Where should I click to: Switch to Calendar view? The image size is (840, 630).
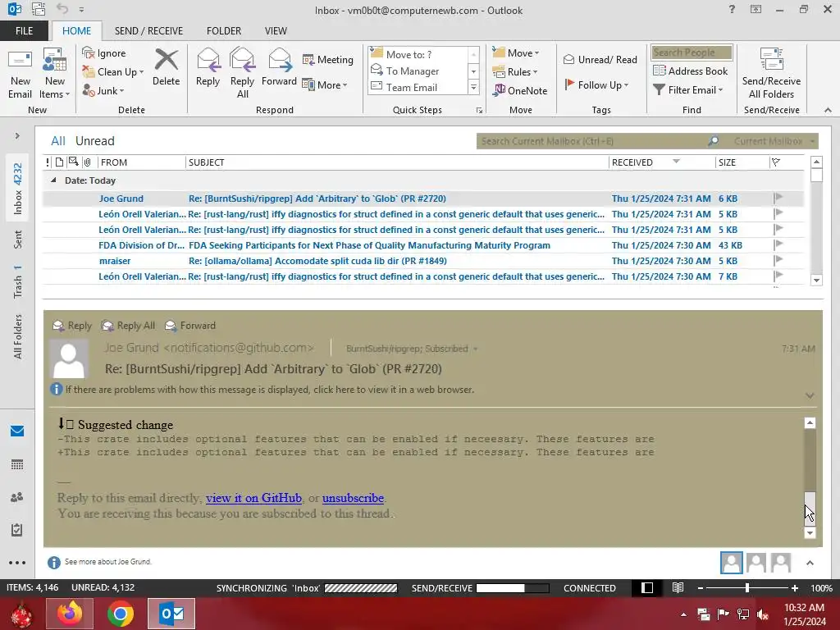[17, 464]
